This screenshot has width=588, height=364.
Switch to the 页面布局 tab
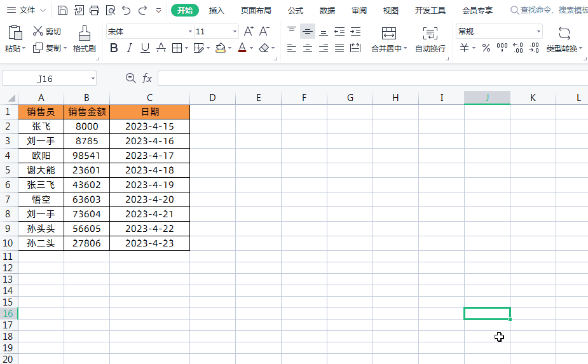pyautogui.click(x=256, y=11)
